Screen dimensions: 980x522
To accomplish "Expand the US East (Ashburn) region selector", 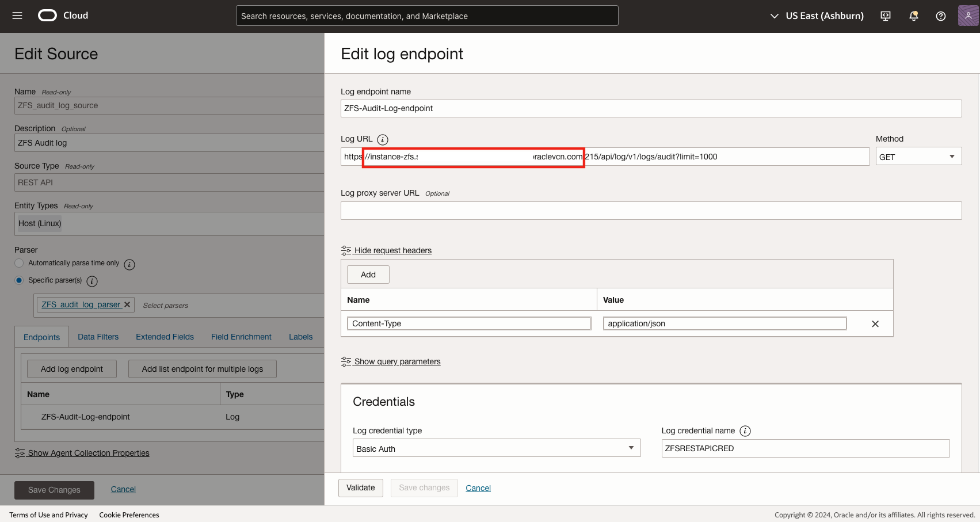I will 816,16.
